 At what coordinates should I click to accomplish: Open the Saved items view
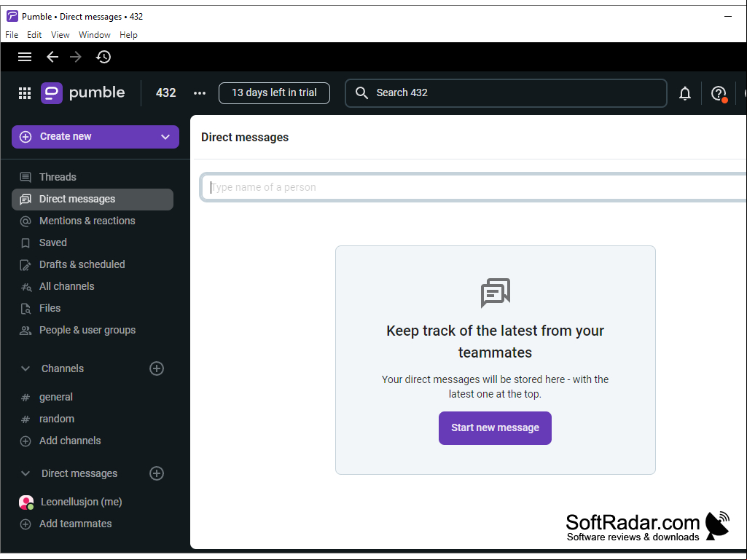(93, 242)
